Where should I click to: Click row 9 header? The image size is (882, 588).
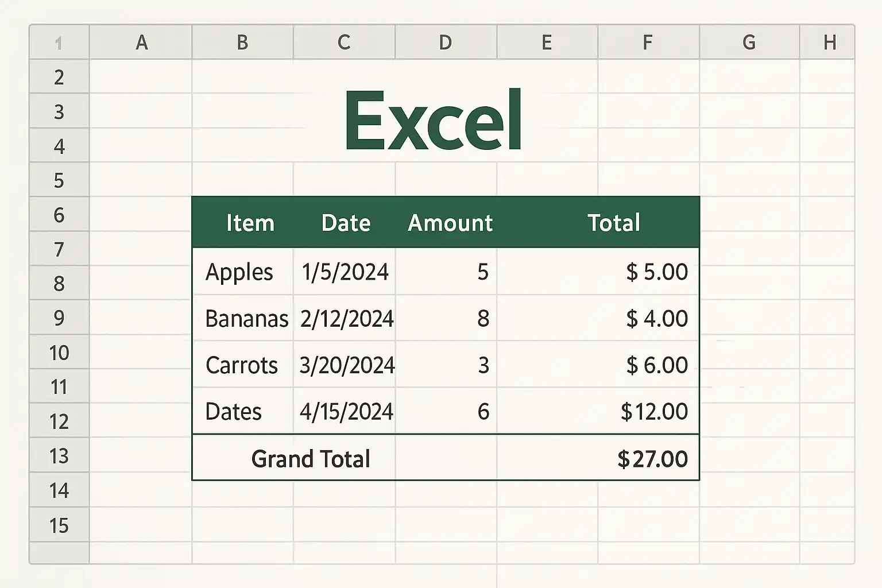(x=59, y=318)
